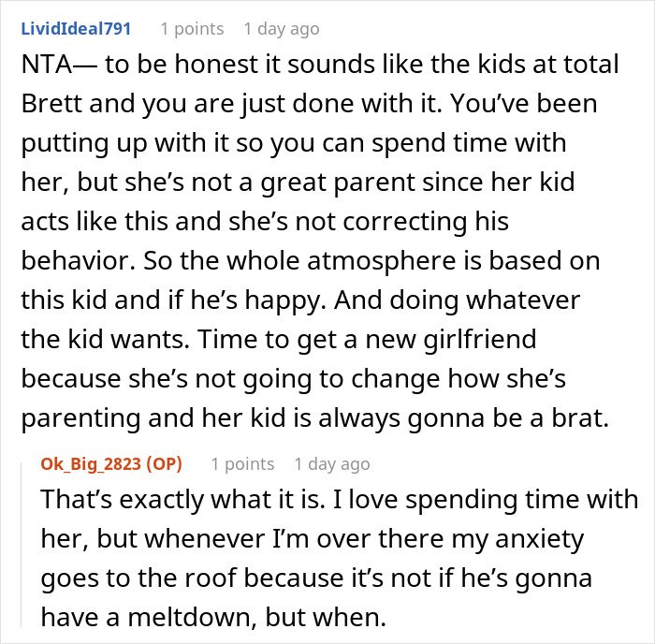Click the points score on Ok_Big_2823's reply
The height and width of the screenshot is (644, 655).
click(242, 464)
